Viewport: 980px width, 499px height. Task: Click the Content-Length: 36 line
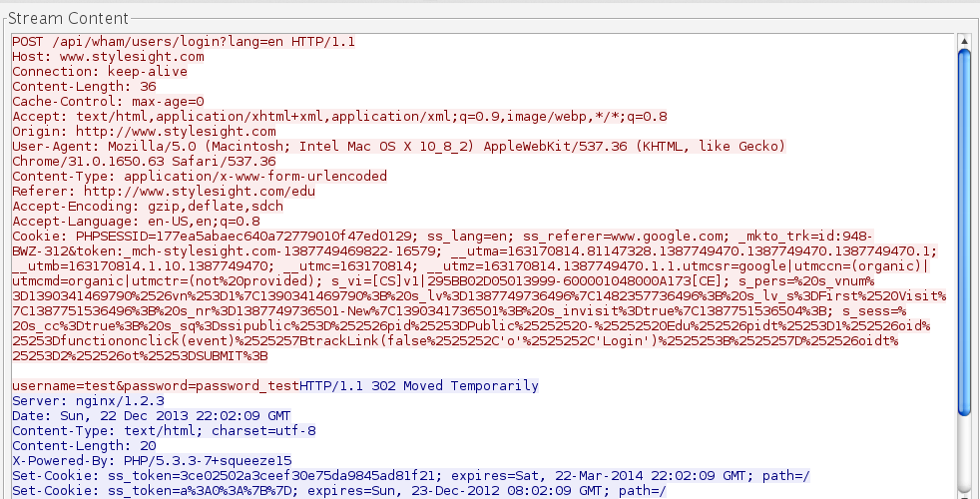pos(85,87)
